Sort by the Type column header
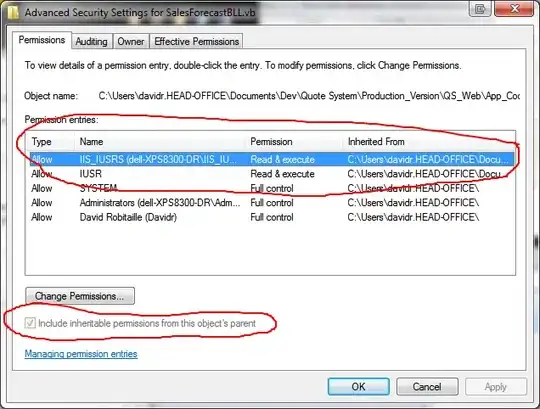This screenshot has height=409, width=540. pyautogui.click(x=50, y=141)
